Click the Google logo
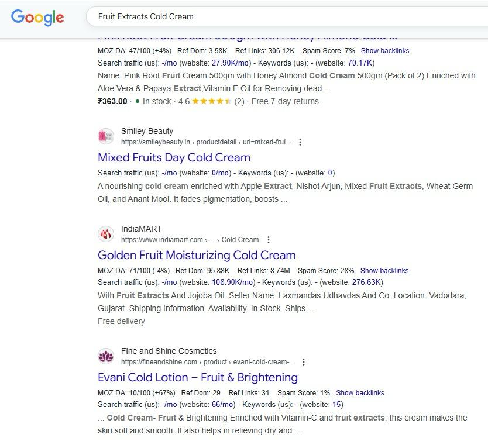The image size is (488, 448). tap(37, 17)
